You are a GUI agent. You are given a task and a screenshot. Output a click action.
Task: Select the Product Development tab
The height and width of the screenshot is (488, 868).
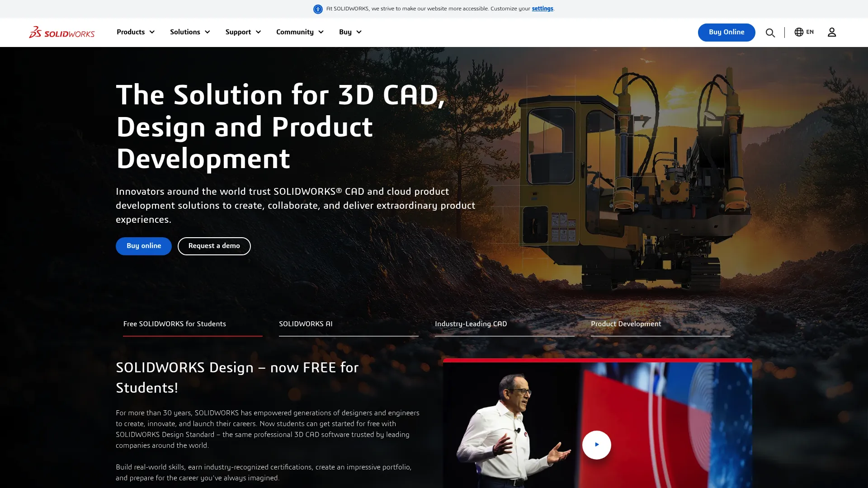click(x=660, y=324)
